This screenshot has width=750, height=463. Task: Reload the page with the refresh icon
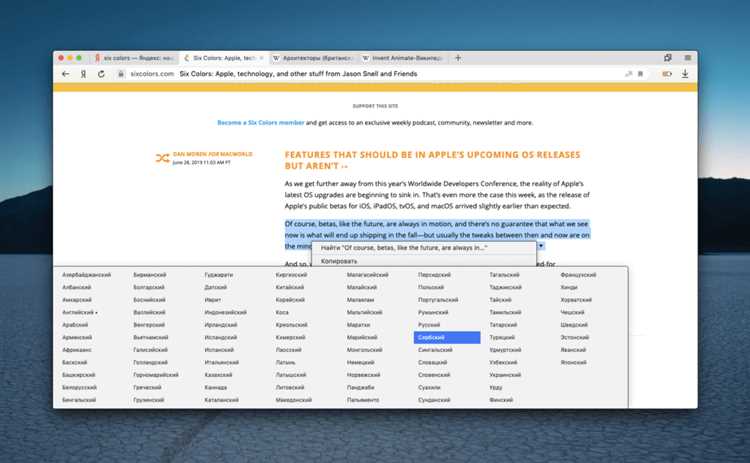pyautogui.click(x=101, y=74)
